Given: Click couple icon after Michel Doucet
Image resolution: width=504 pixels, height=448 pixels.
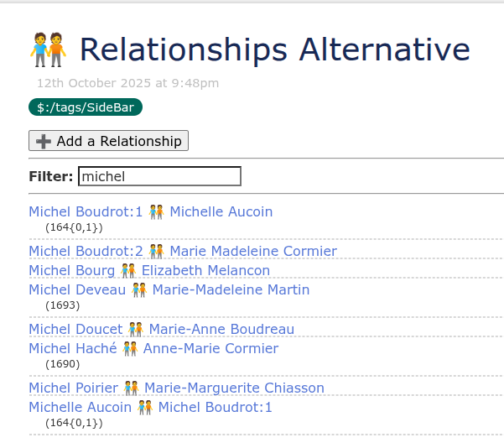Looking at the screenshot, I should (x=136, y=329).
